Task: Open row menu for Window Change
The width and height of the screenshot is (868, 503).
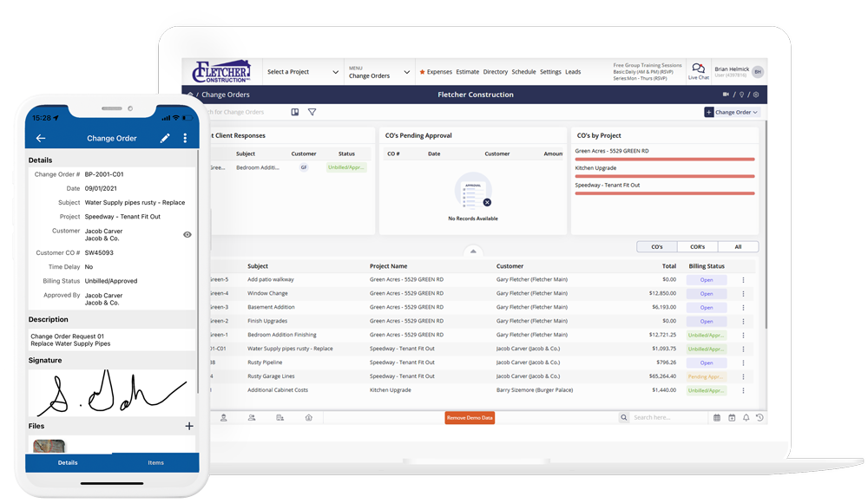Action: 744,294
